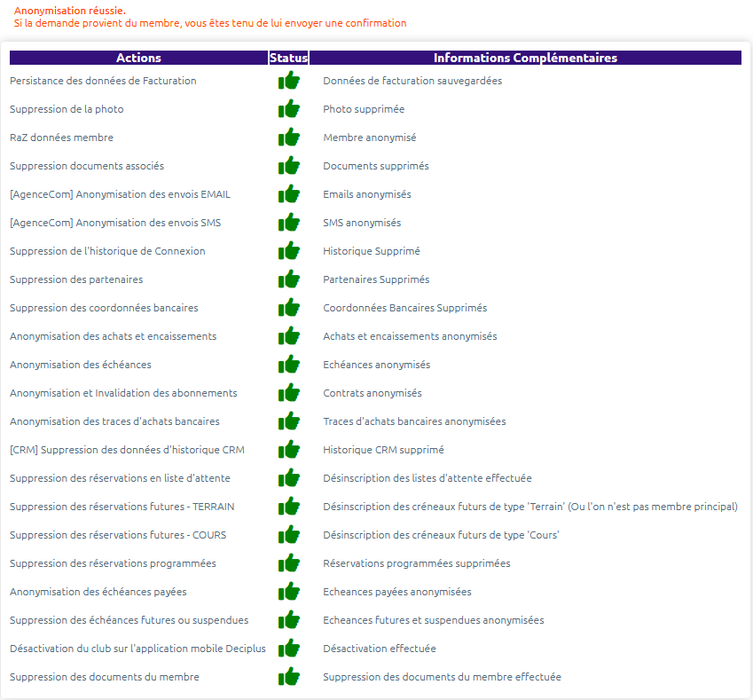Click thumbs-up status for RaZ données membre

tap(288, 138)
